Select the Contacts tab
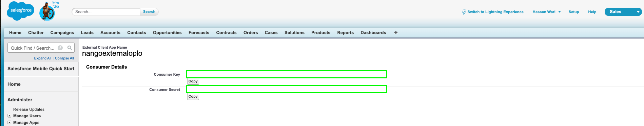This screenshot has height=126, width=644. [137, 32]
